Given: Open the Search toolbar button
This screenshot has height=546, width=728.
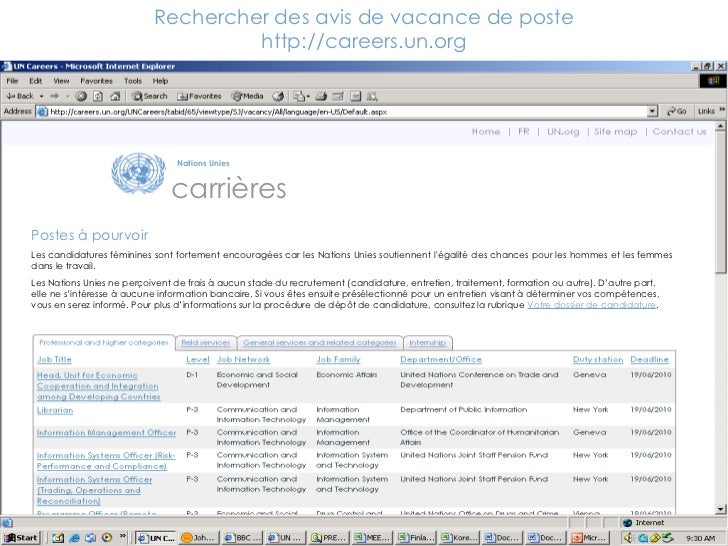Looking at the screenshot, I should [x=150, y=96].
